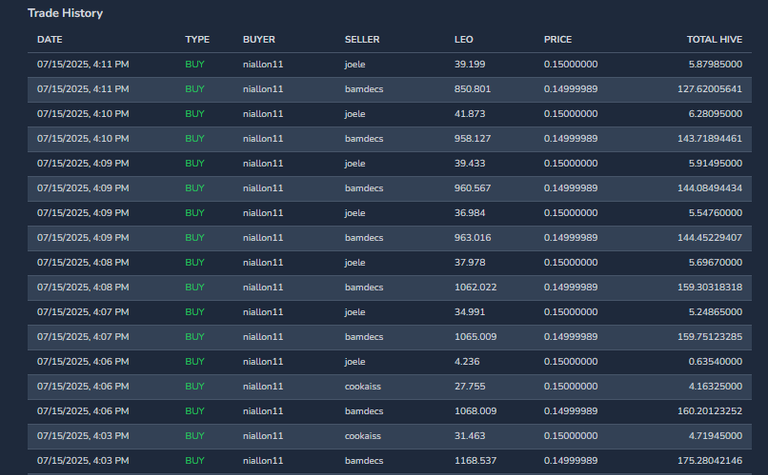Select total value 5.69670000
Viewport: 768px width, 475px height.
tap(716, 262)
